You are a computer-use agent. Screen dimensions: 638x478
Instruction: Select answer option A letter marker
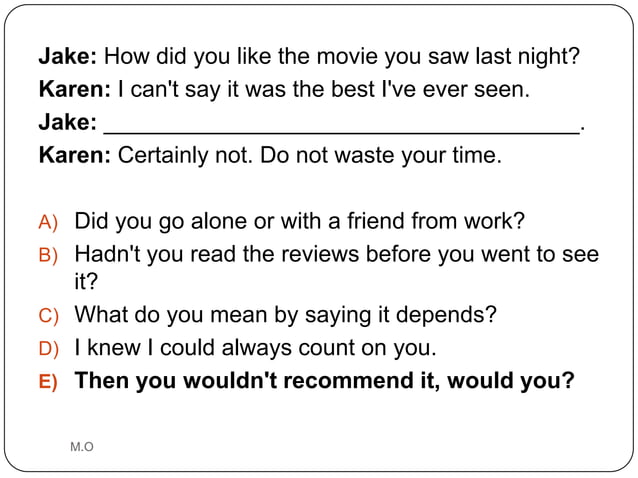tap(48, 222)
